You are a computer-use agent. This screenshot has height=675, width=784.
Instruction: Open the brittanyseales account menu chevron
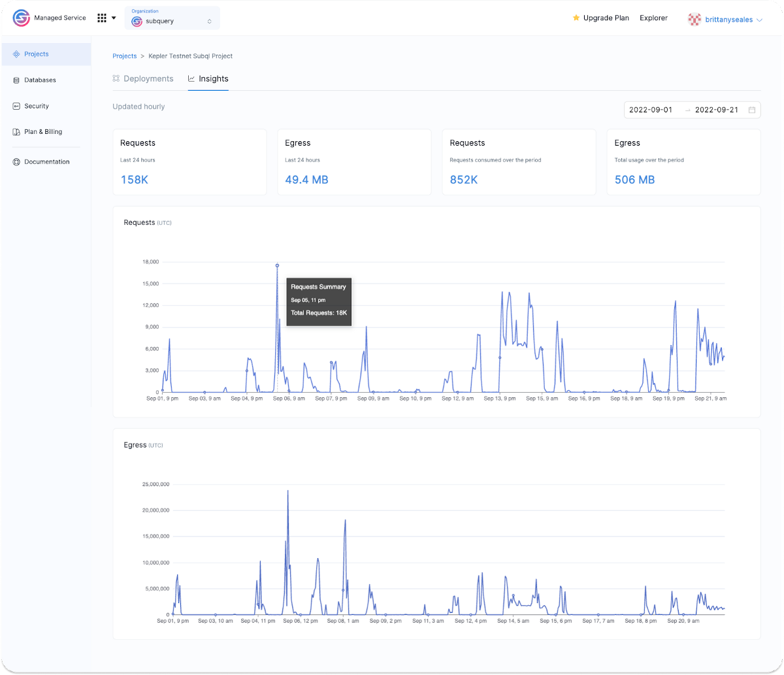coord(759,20)
